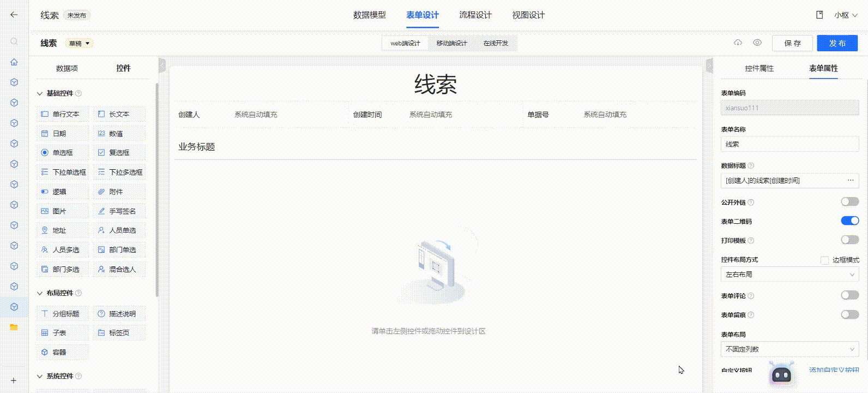
Task: Open the 控件布局方式 dropdown
Action: 789,275
